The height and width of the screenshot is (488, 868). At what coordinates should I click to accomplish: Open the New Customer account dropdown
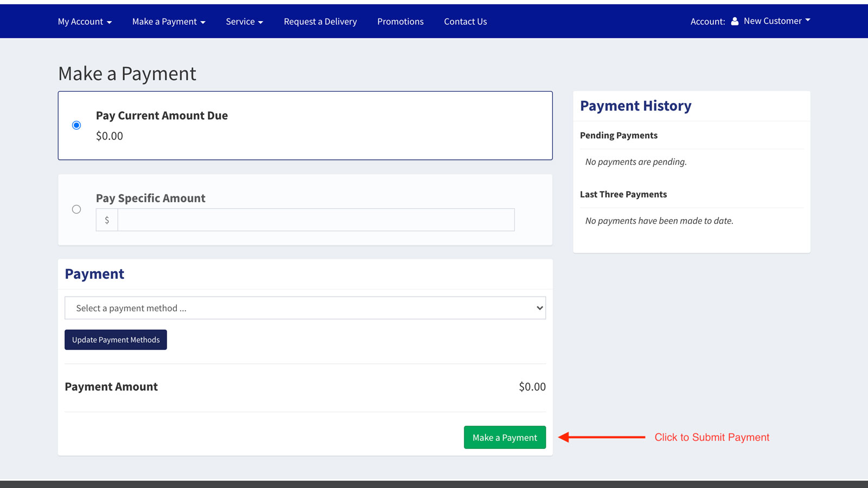click(777, 21)
